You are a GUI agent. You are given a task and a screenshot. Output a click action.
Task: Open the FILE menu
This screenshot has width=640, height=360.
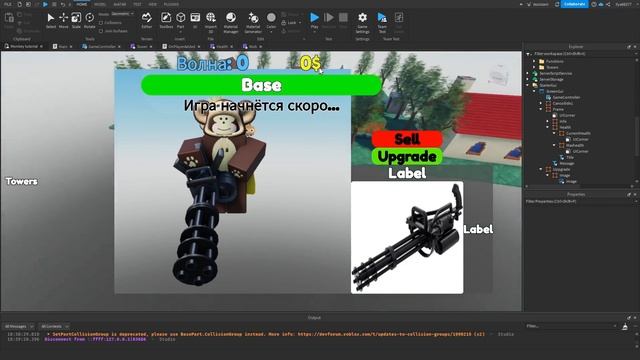tap(8, 4)
